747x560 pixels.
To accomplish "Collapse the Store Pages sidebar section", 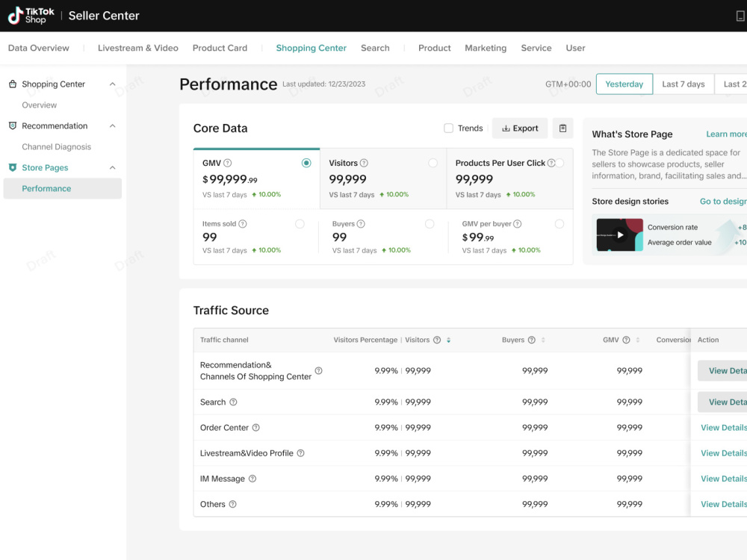I will click(x=113, y=167).
